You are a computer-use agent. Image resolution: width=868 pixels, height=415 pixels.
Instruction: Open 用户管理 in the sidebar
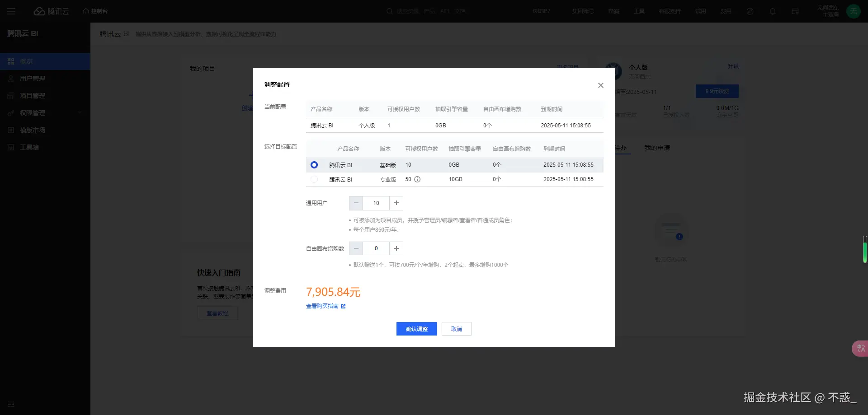click(x=45, y=79)
